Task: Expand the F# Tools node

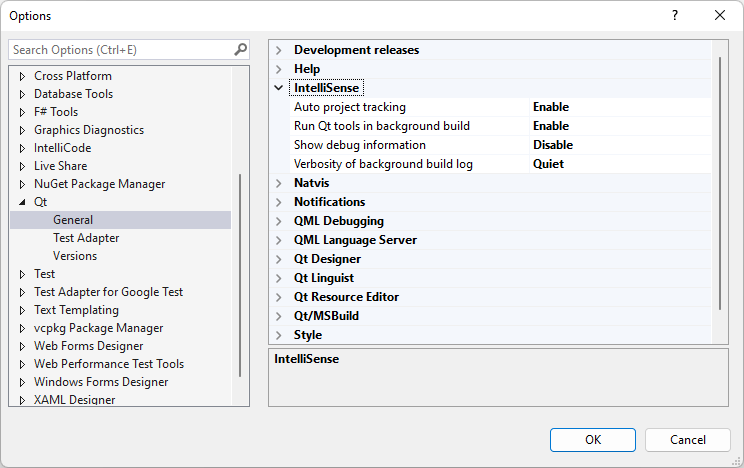Action: click(x=22, y=112)
